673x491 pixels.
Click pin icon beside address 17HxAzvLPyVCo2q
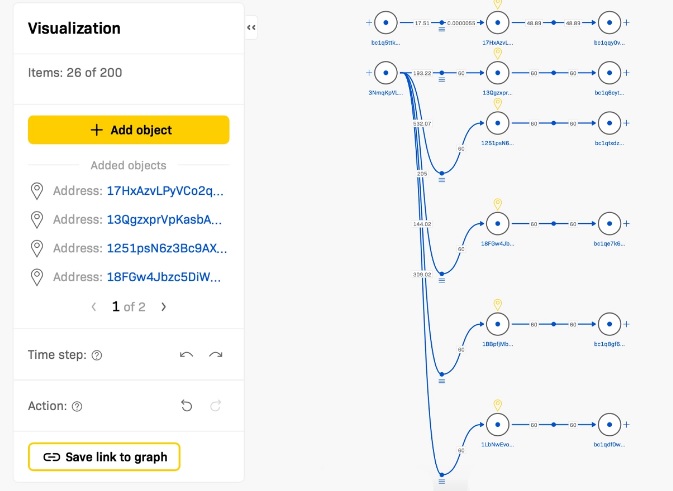point(37,191)
